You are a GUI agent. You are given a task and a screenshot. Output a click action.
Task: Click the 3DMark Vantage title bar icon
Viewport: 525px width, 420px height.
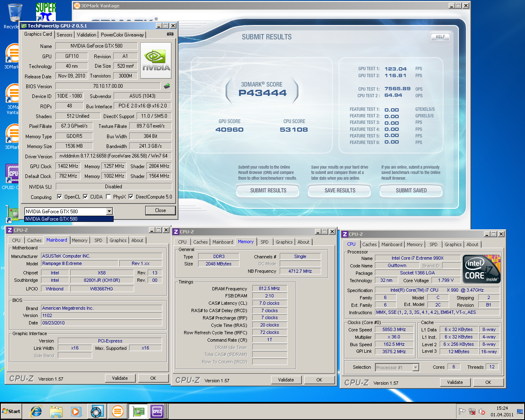click(77, 6)
